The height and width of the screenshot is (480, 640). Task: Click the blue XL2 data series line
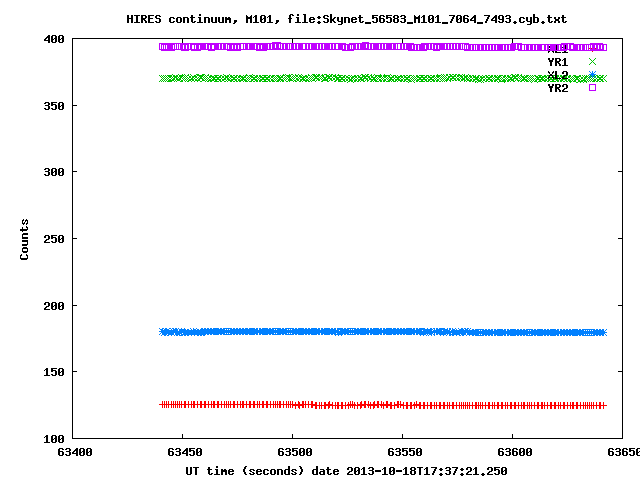coord(383,332)
